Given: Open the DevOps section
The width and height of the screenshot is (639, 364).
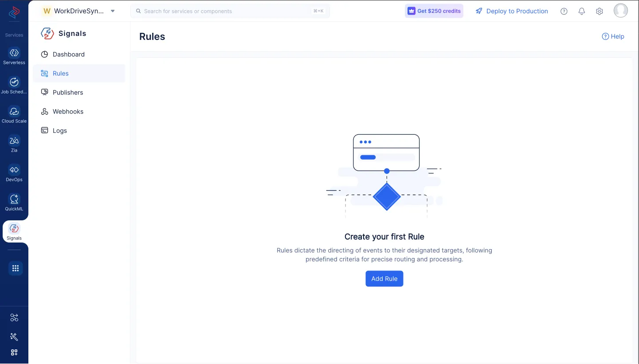Looking at the screenshot, I should click(14, 173).
